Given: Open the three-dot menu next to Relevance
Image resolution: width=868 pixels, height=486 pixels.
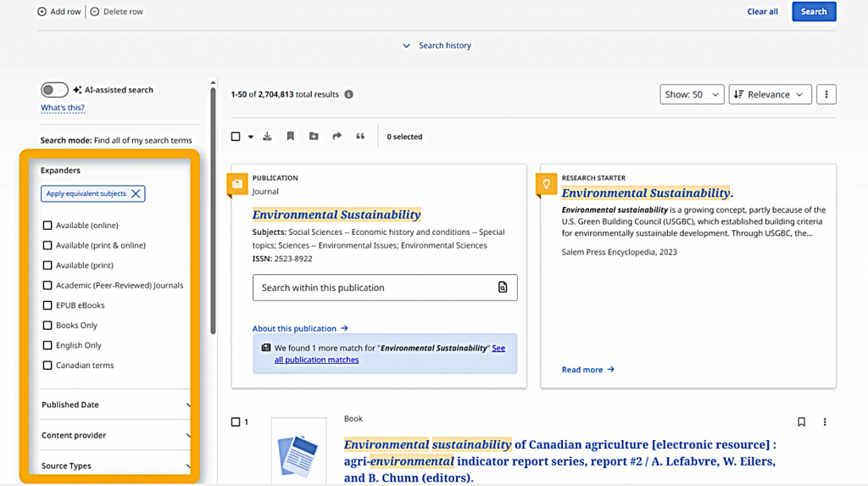Looking at the screenshot, I should (826, 94).
